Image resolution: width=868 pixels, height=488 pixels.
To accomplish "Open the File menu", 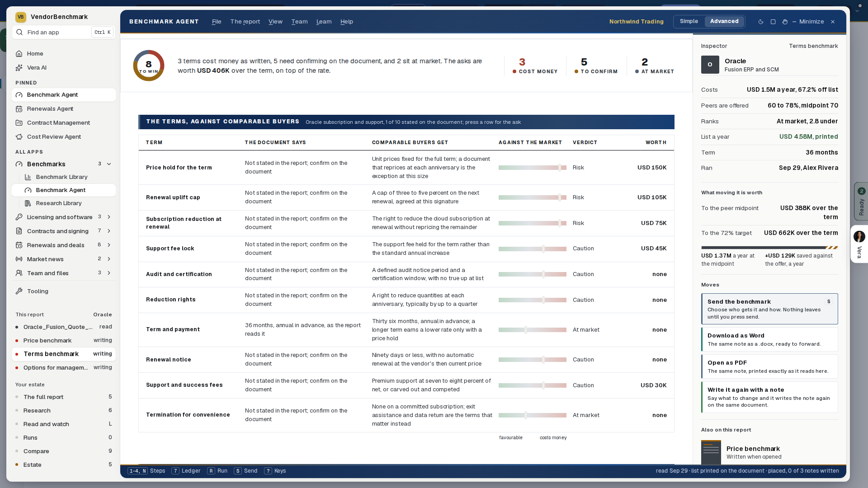I will point(217,22).
